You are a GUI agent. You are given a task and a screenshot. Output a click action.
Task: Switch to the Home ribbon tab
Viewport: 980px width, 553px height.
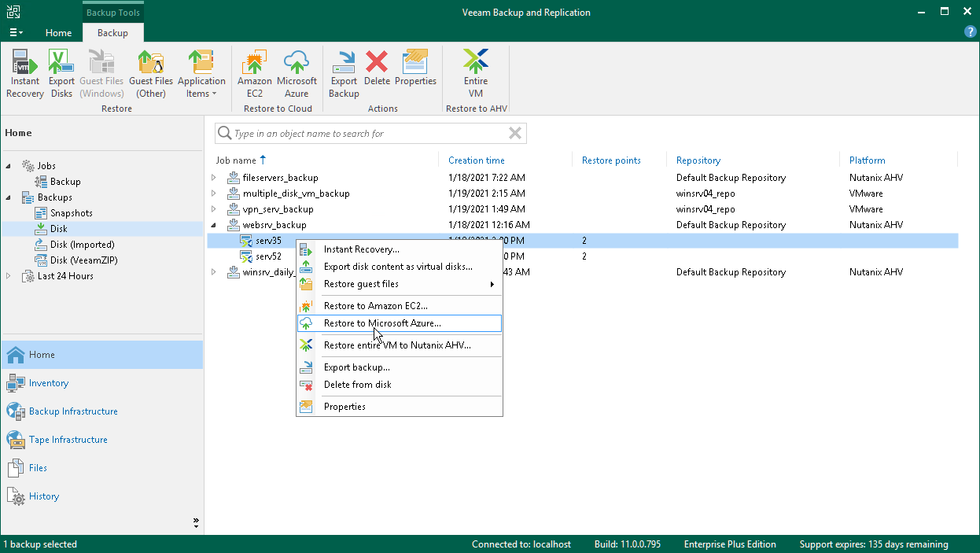coord(58,33)
